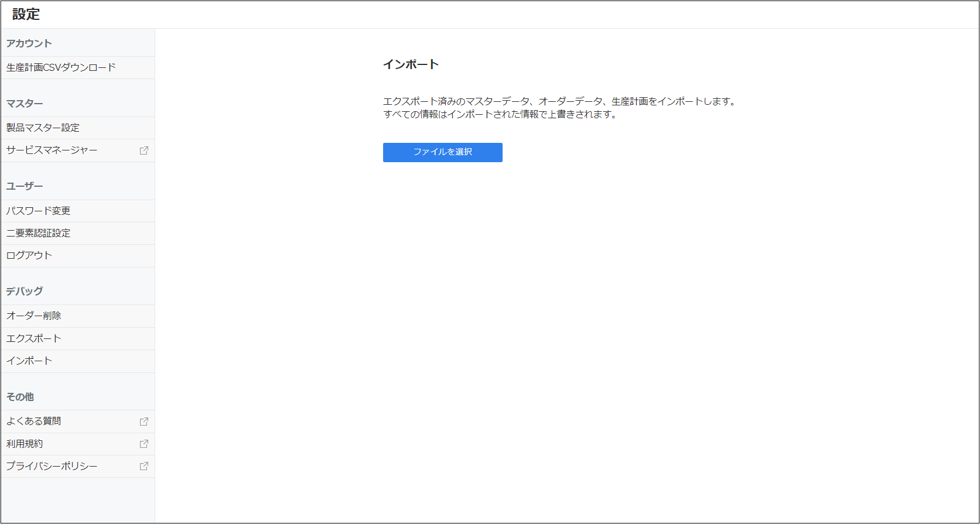Click external link icon beside サービスマネージャー
The width and height of the screenshot is (980, 524).
144,150
